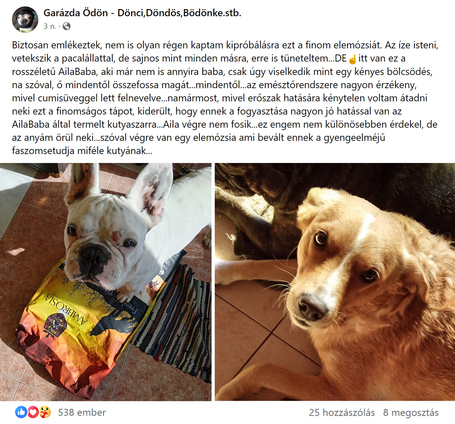The width and height of the screenshot is (455, 424).
Task: Click the blue Like reaction icon
Action: click(21, 412)
